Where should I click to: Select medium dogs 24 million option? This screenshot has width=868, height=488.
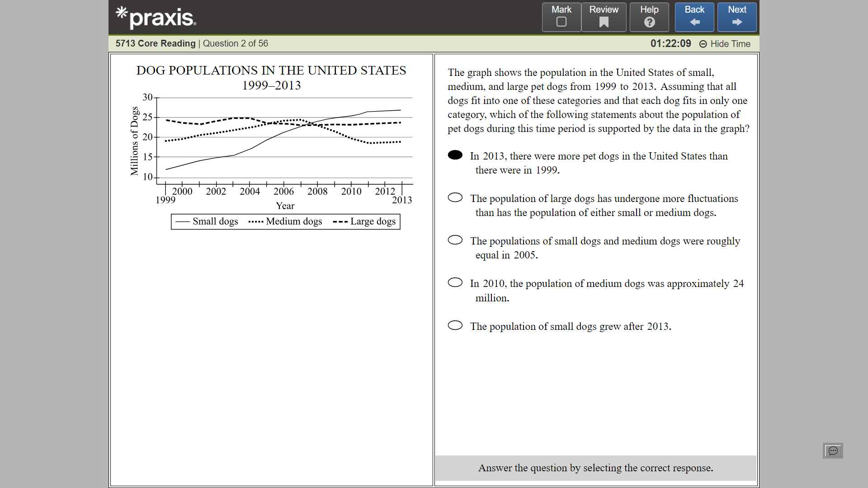click(x=455, y=282)
